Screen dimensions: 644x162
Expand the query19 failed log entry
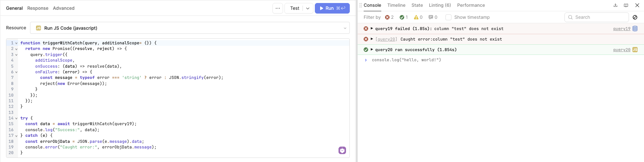tap(372, 29)
